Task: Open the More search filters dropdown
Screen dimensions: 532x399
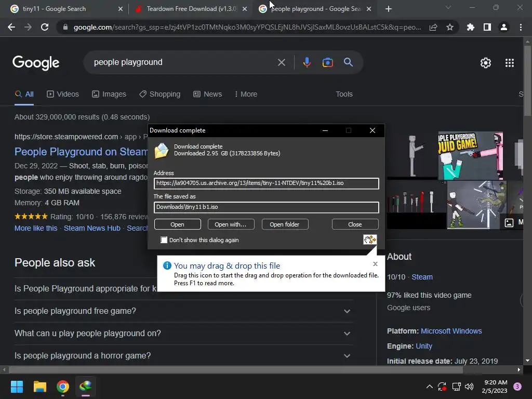Action: click(x=246, y=94)
